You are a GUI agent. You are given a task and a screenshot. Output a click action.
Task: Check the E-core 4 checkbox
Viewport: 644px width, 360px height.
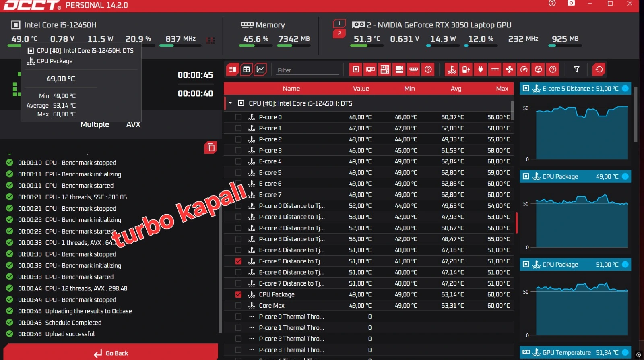(238, 161)
